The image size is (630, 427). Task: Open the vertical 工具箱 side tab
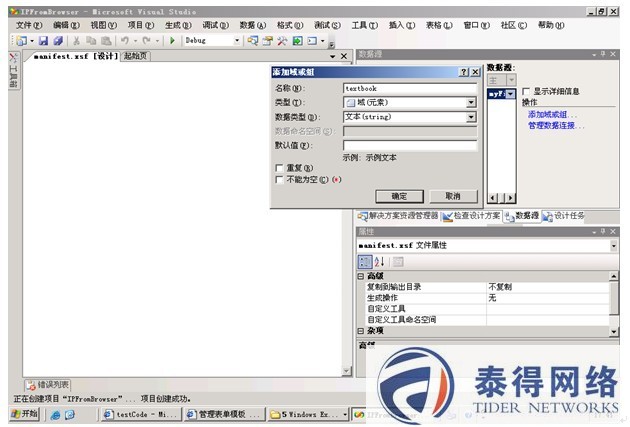(x=13, y=70)
